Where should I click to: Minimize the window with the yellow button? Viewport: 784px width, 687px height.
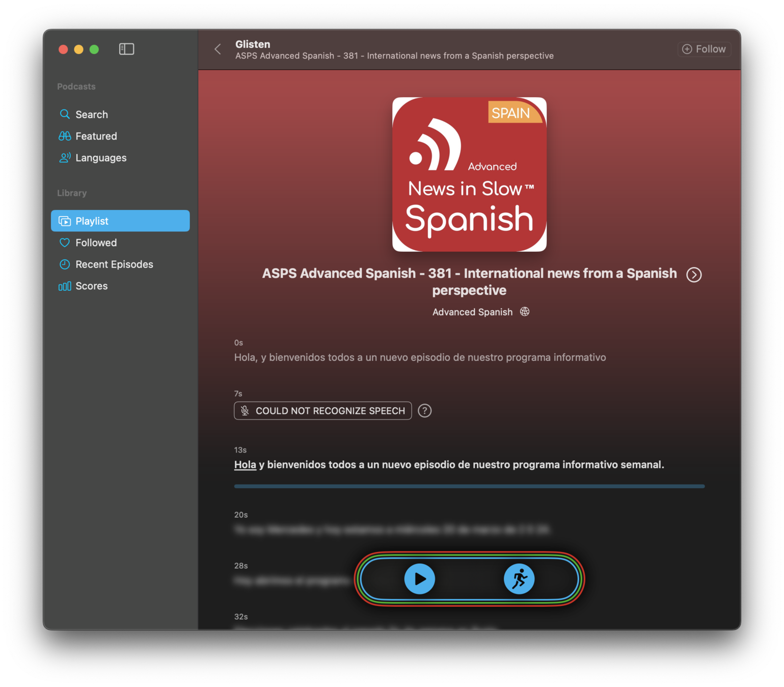tap(78, 49)
